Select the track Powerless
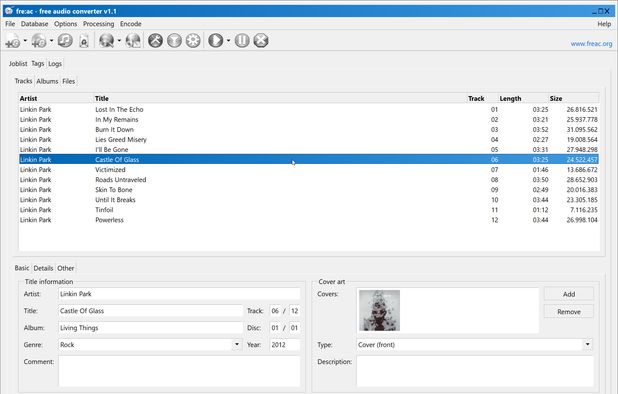This screenshot has height=394, width=618. coord(309,220)
